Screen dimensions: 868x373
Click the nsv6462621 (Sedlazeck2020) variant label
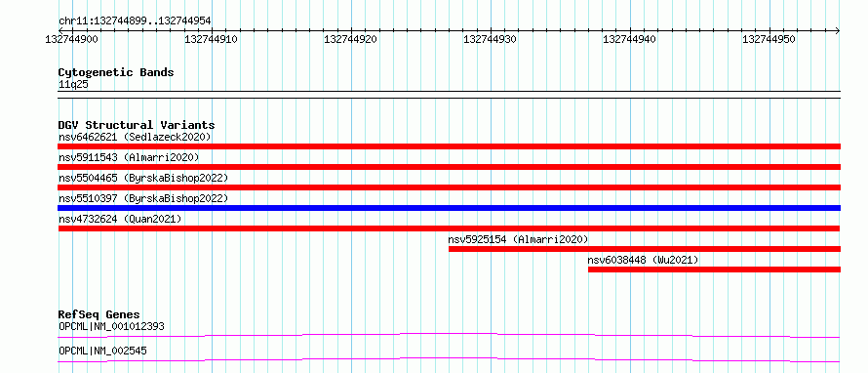click(135, 137)
